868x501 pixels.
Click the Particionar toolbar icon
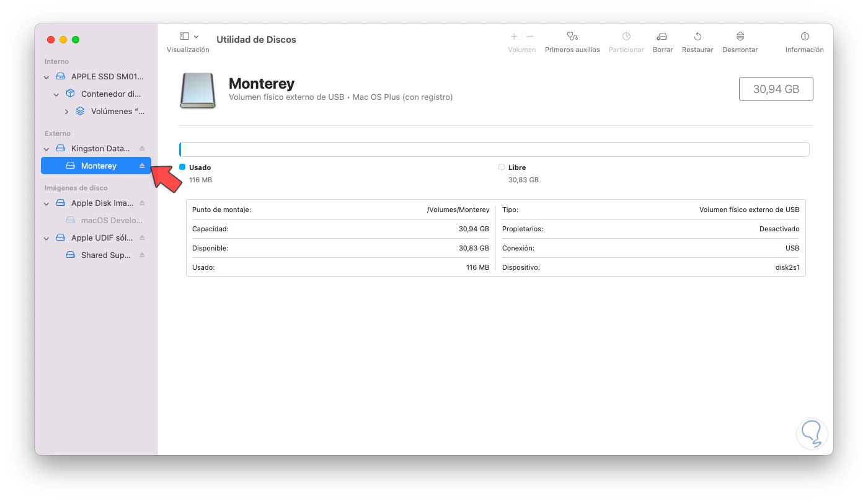click(626, 37)
